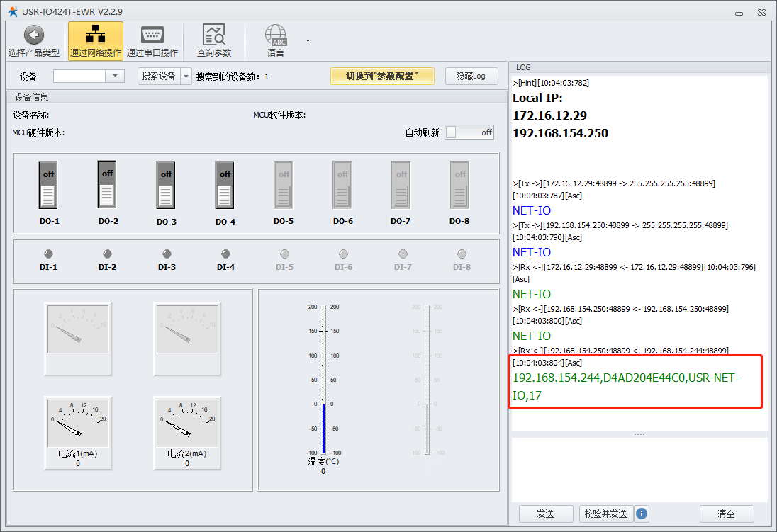
Task: Click the 清空 clear button
Action: click(x=727, y=514)
